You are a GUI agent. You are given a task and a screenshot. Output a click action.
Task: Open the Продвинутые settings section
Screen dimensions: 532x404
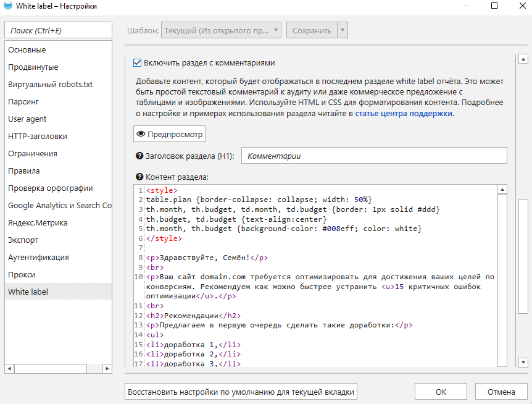point(58,67)
